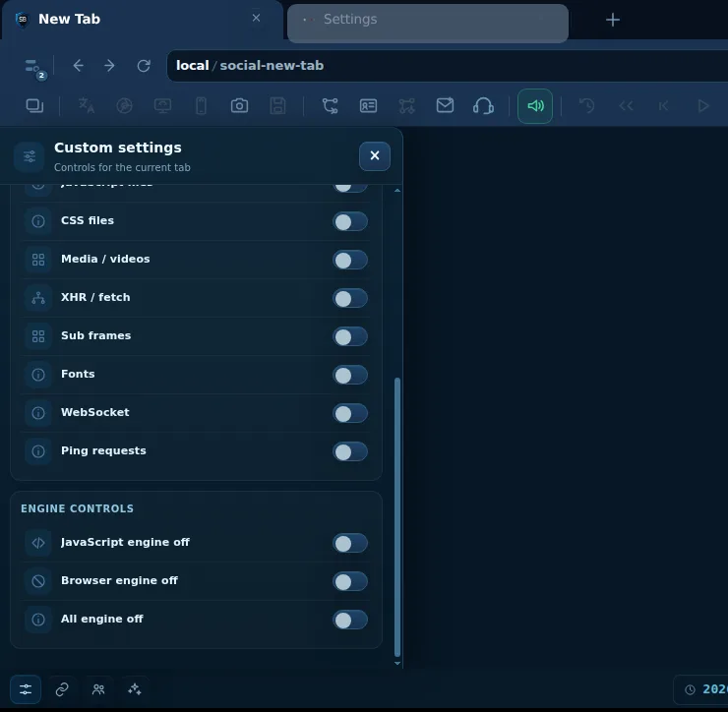The image size is (728, 712).
Task: Go back with the left arrow
Action: [x=78, y=66]
